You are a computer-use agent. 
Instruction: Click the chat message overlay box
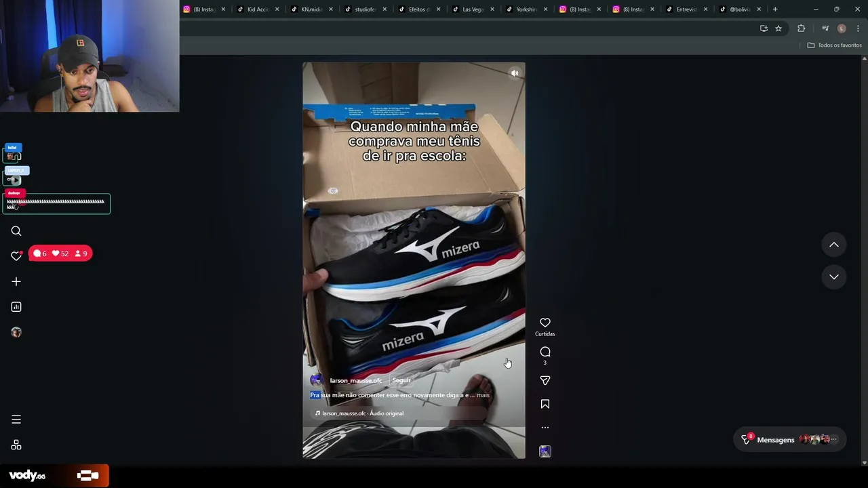click(x=56, y=204)
